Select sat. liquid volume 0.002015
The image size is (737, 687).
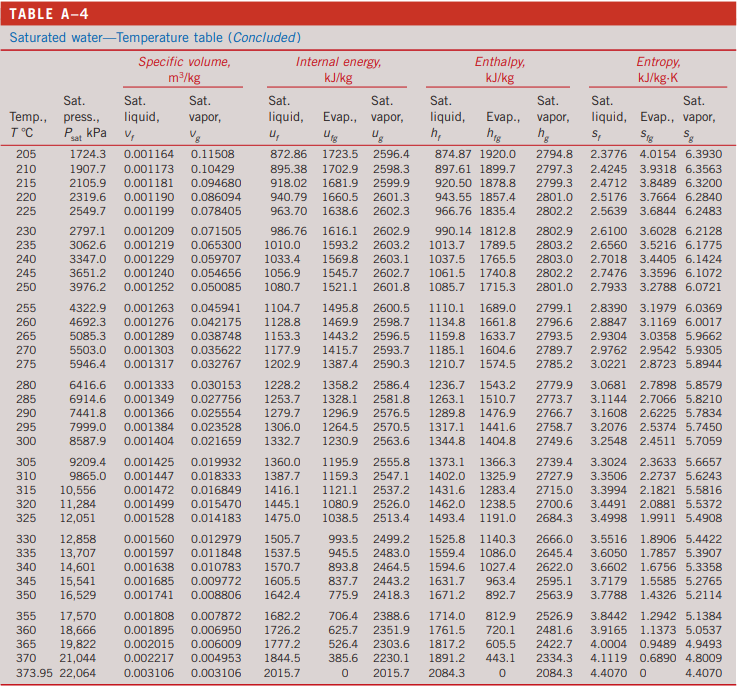pyautogui.click(x=149, y=644)
